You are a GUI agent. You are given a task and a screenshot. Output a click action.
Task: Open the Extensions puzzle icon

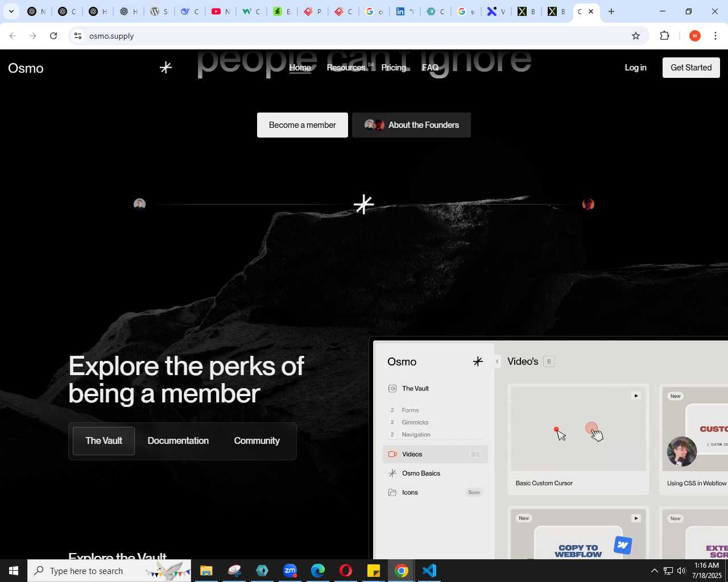pyautogui.click(x=665, y=36)
